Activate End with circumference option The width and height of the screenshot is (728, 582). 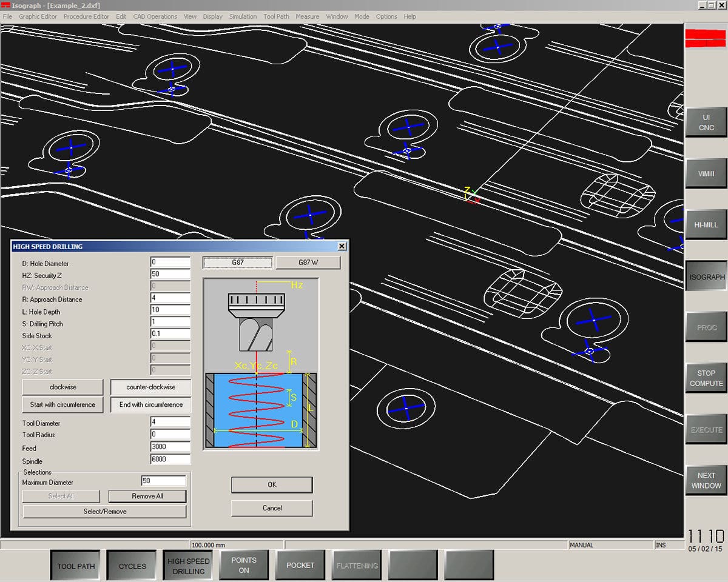pyautogui.click(x=150, y=404)
